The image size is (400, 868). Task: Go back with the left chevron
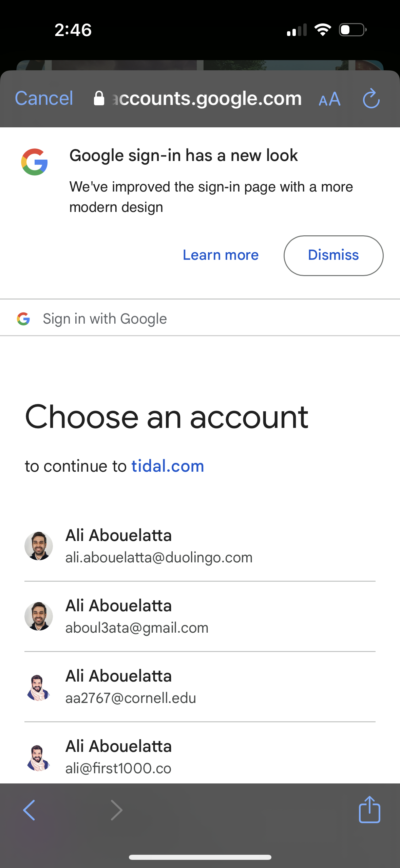point(29,810)
